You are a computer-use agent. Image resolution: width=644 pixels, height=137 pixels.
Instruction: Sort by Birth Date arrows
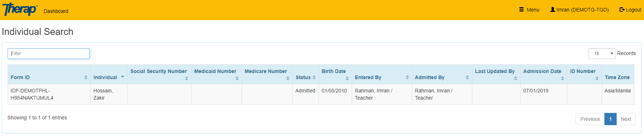click(x=347, y=78)
